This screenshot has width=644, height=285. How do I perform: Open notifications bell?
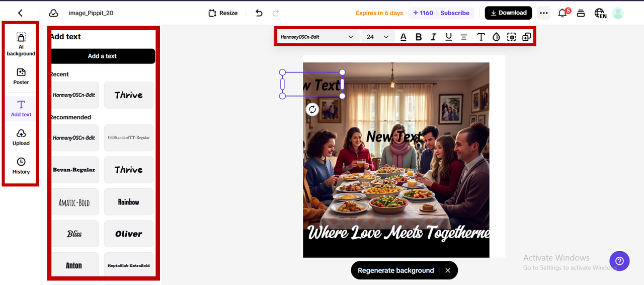tap(563, 13)
